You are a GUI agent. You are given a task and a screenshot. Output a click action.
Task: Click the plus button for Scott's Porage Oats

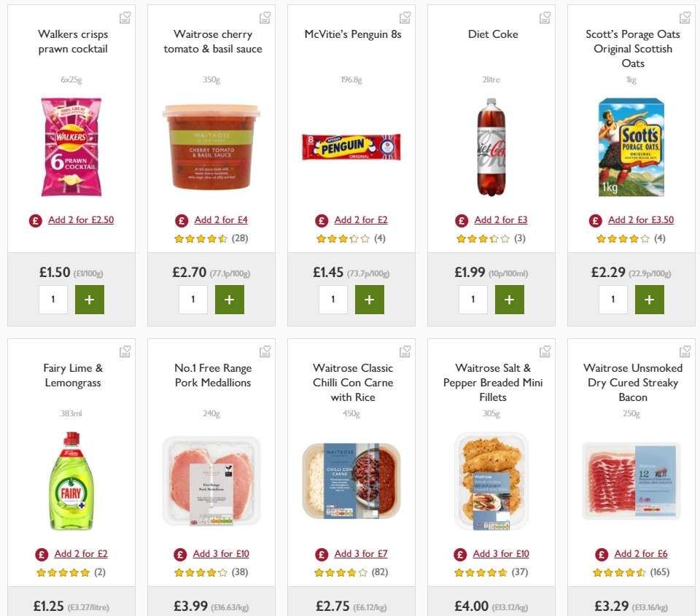pyautogui.click(x=650, y=299)
